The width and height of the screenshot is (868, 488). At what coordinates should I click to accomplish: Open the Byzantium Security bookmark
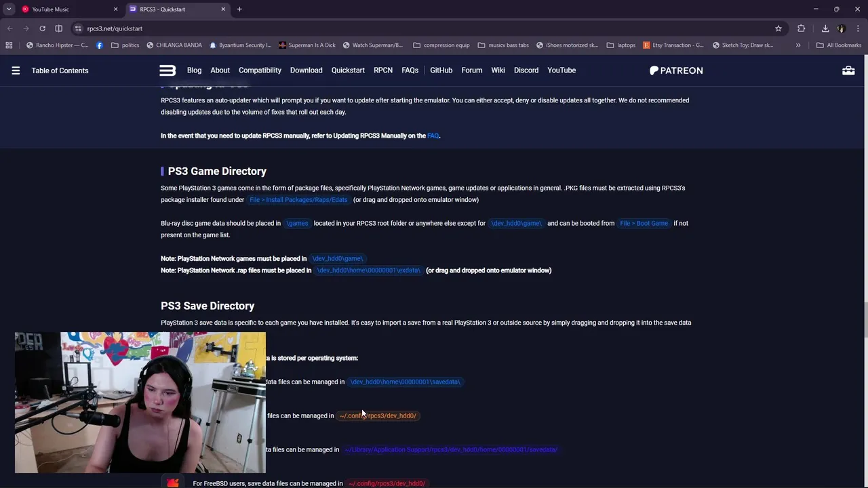click(241, 45)
